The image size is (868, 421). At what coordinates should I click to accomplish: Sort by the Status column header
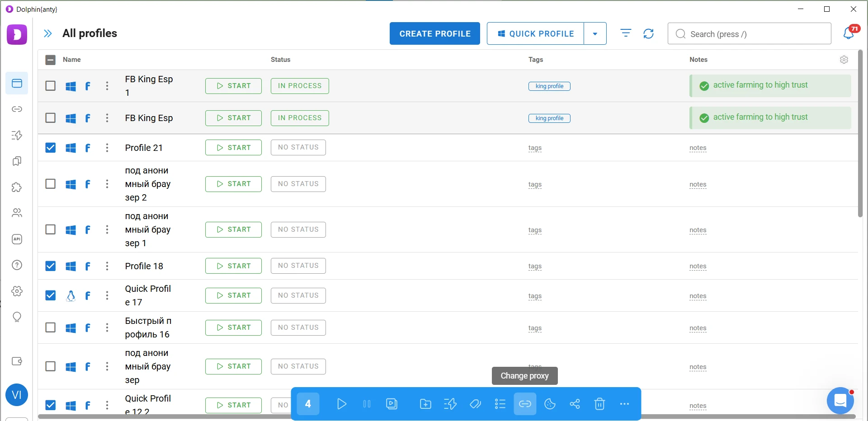[281, 60]
